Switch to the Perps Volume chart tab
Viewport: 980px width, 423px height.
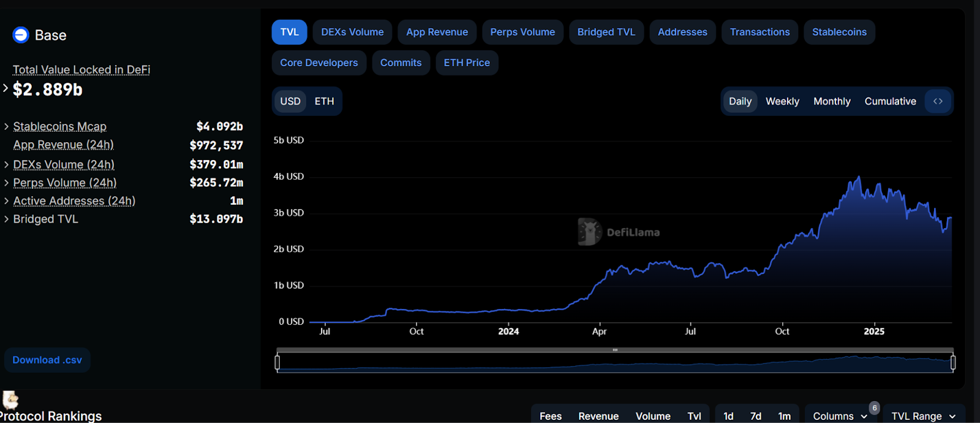(x=522, y=32)
